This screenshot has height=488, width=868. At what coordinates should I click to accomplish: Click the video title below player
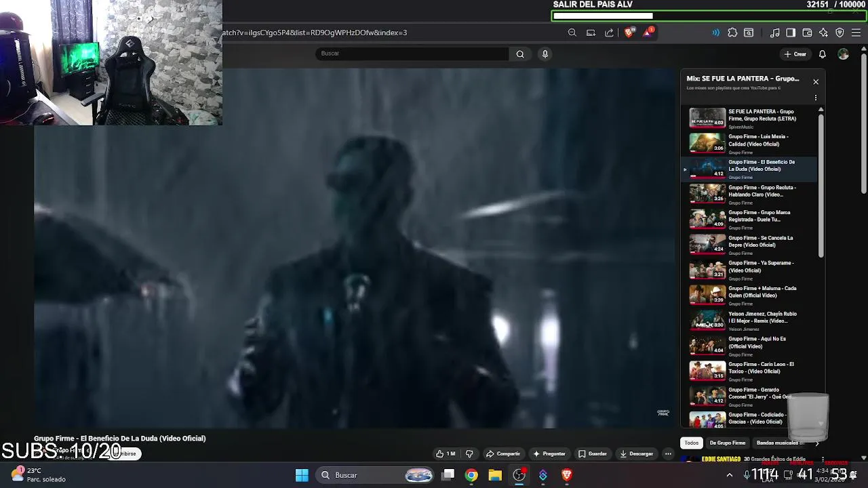pyautogui.click(x=120, y=439)
